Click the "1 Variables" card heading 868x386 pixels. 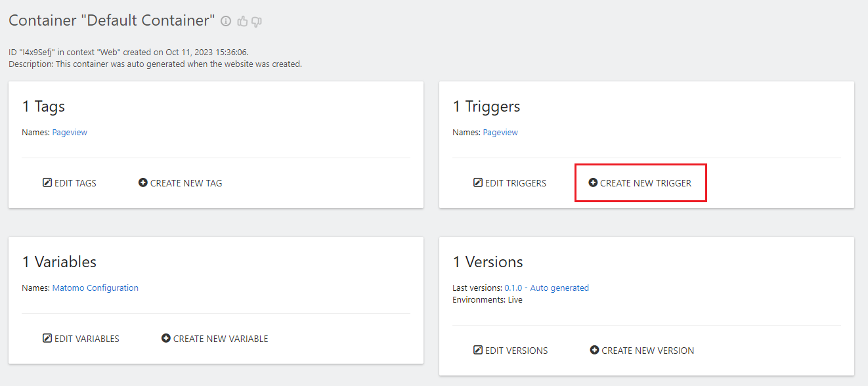pos(59,262)
